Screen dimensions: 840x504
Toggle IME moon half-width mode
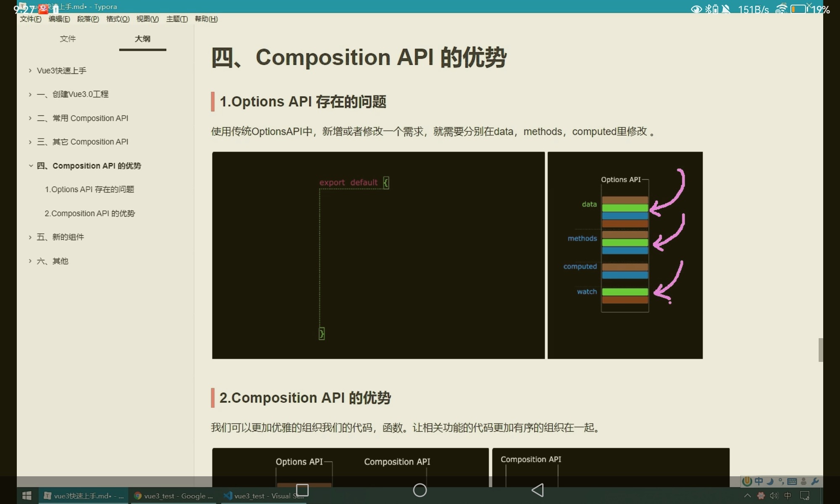point(770,481)
